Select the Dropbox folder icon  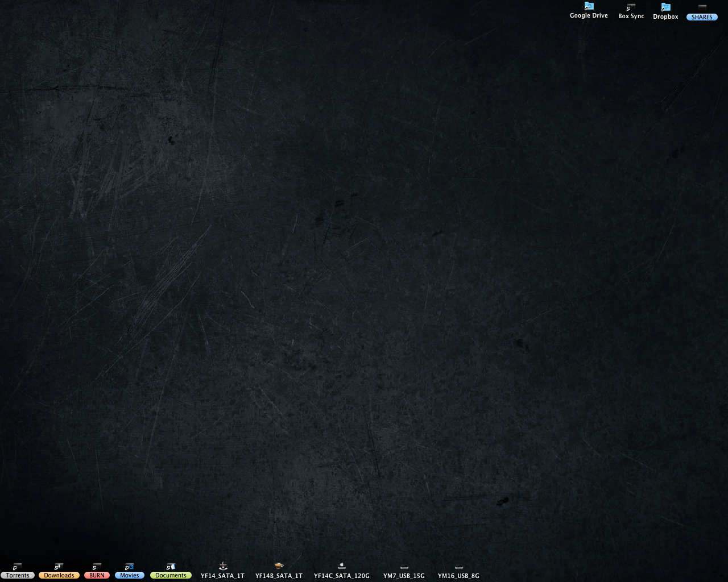(x=665, y=7)
